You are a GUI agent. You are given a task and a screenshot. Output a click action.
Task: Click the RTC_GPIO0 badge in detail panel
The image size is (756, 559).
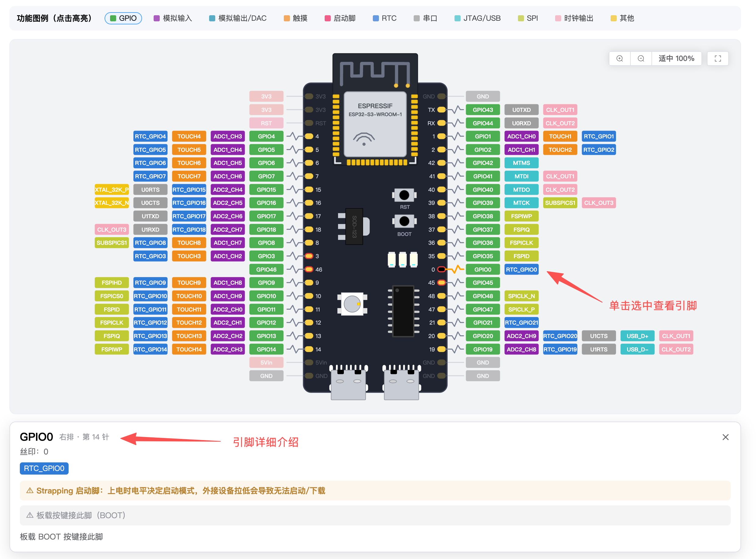(x=44, y=468)
